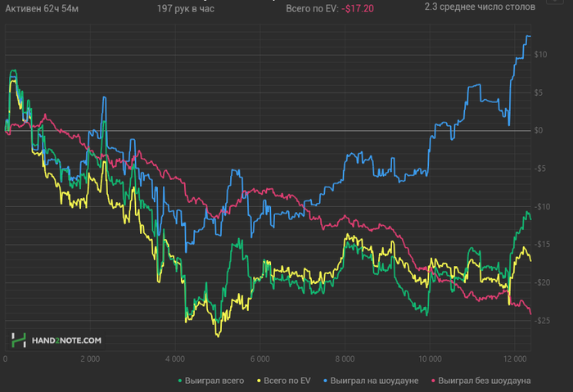Hide the Выиграл на шоудауне series label

[x=376, y=381]
